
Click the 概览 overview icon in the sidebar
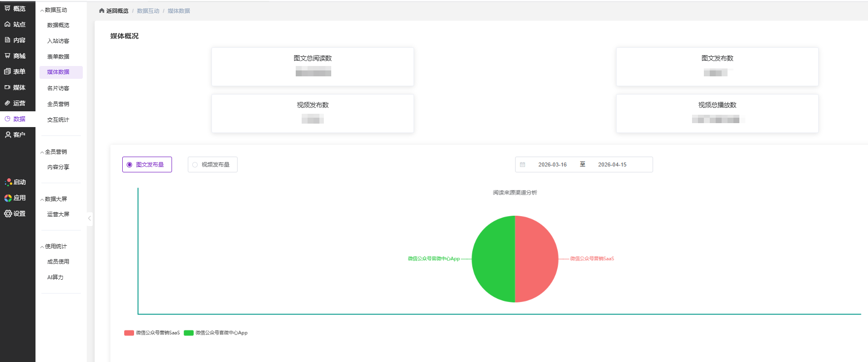click(x=7, y=8)
